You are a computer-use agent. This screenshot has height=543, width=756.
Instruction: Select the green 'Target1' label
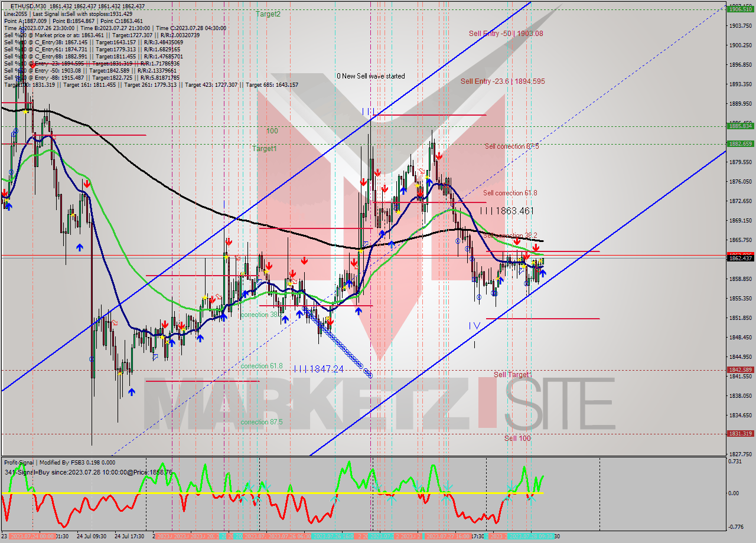264,149
